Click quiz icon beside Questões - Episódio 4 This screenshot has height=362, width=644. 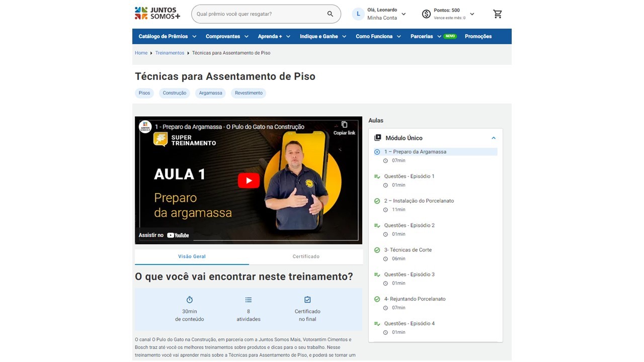coord(377,324)
